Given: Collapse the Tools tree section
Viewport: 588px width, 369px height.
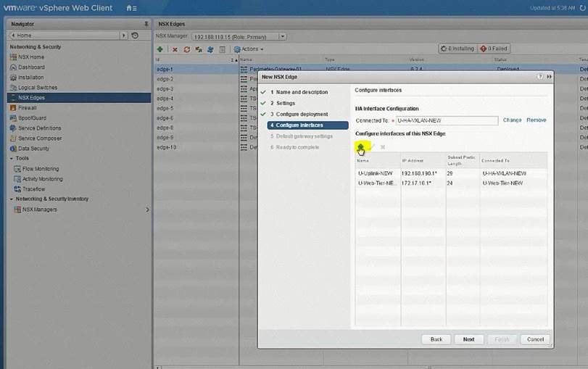Looking at the screenshot, I should pyautogui.click(x=12, y=158).
